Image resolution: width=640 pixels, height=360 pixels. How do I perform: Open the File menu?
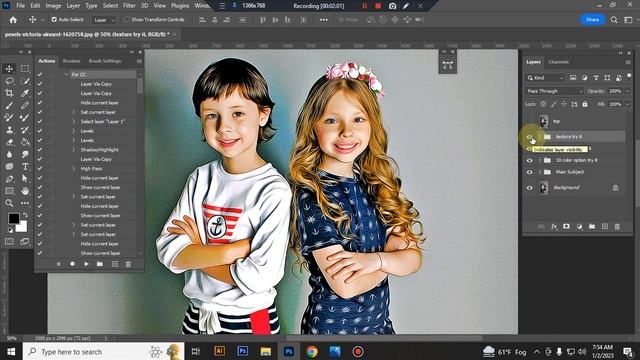20,6
